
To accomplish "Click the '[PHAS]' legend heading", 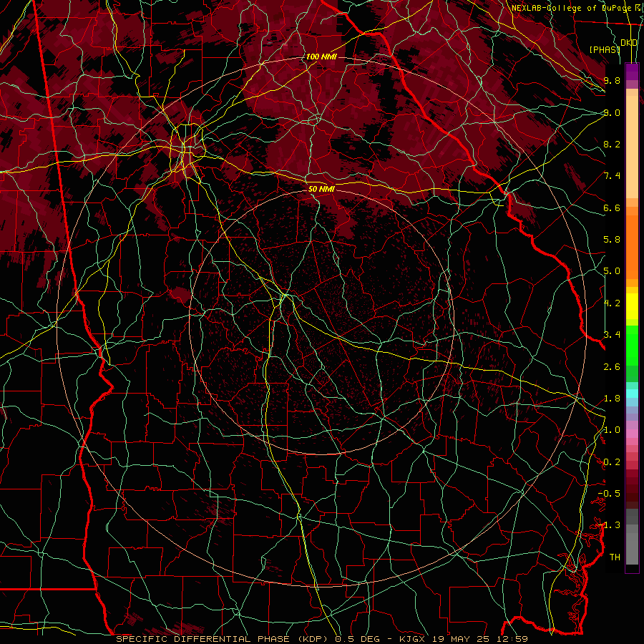I will [605, 49].
